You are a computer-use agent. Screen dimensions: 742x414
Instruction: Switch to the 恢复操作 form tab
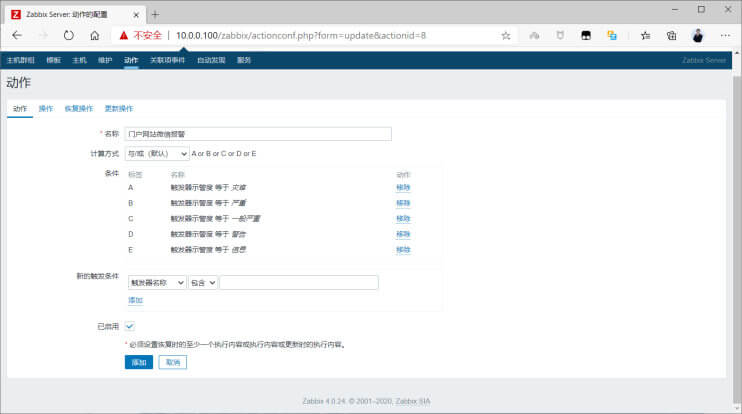[x=79, y=108]
